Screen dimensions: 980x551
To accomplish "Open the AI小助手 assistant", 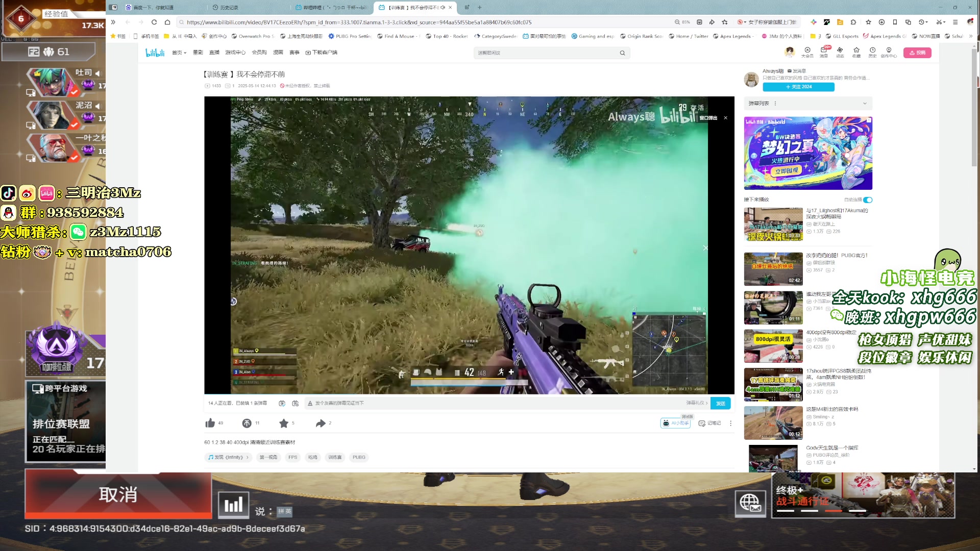I will point(675,423).
